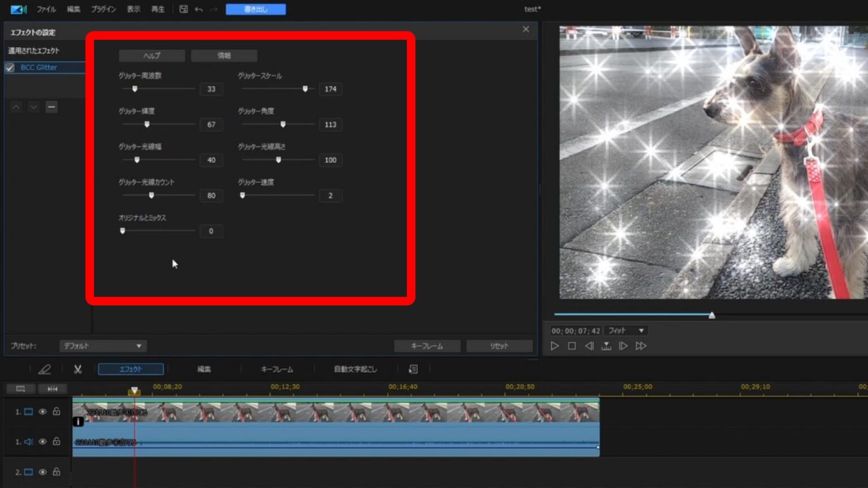Click the グリッター角度 slider handle

[x=283, y=124]
